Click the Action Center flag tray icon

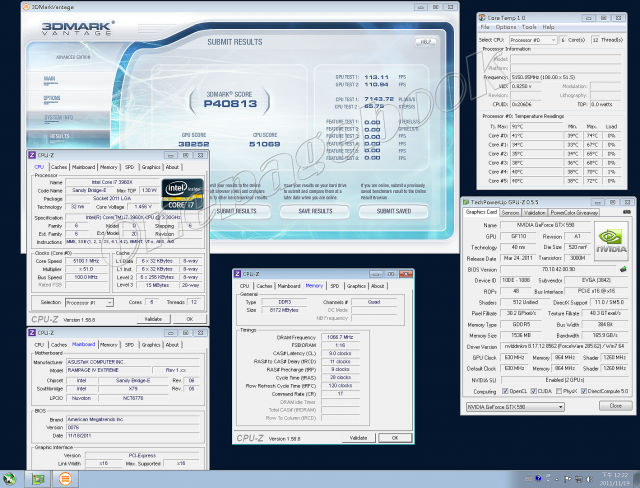(x=567, y=479)
